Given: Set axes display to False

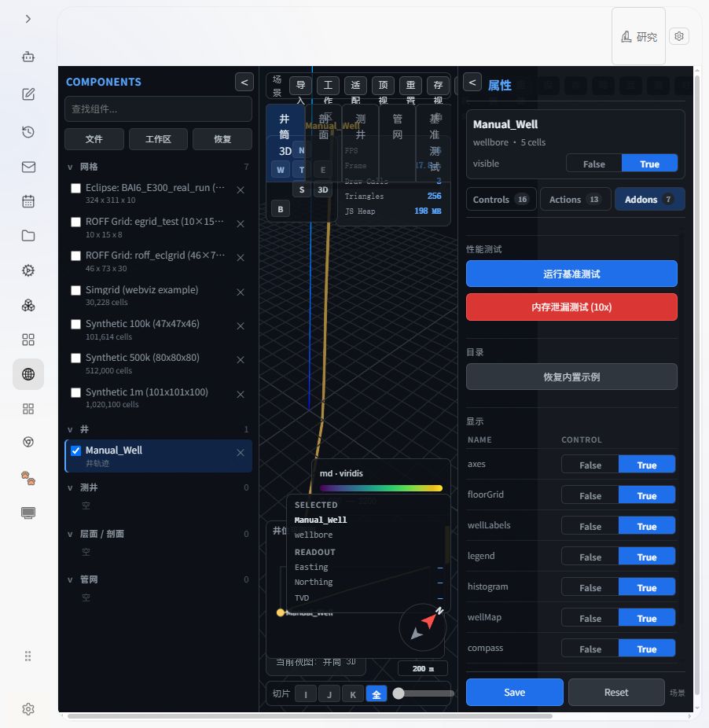Looking at the screenshot, I should [x=590, y=465].
